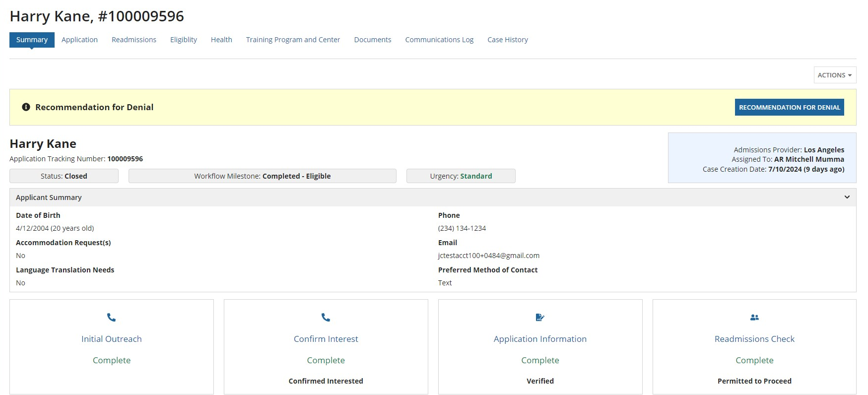
Task: Open the Readmissions Check link
Action: point(754,339)
